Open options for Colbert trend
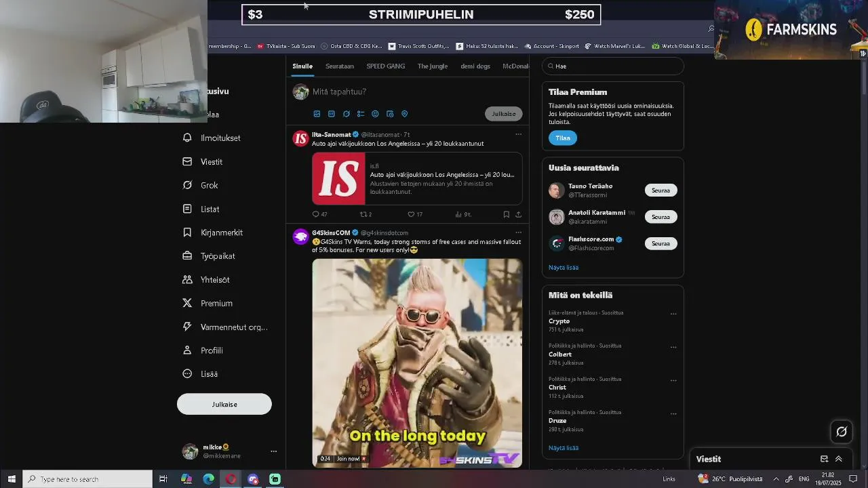This screenshot has height=488, width=868. coord(673,347)
